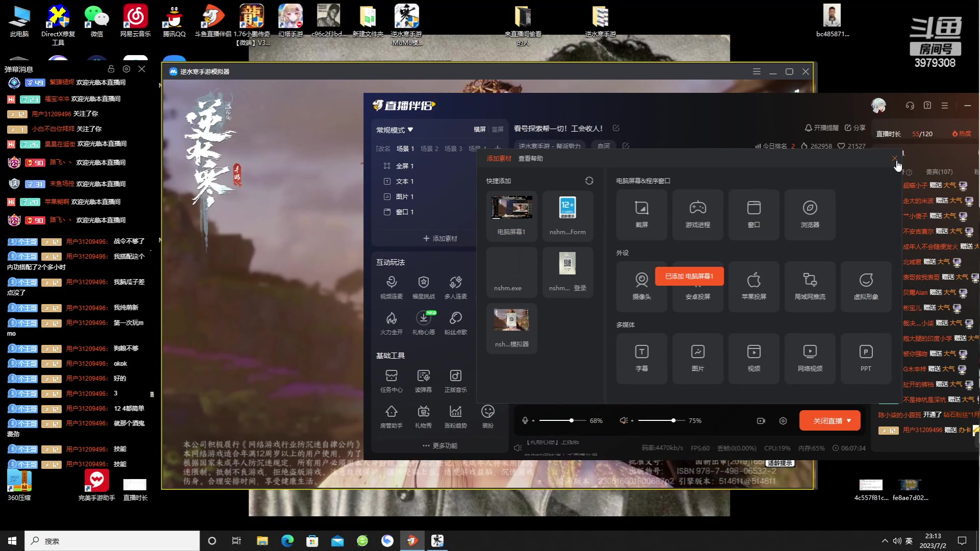Screen dimensions: 980x551
Task: Select the 局域网推流 LAN stream source
Action: click(810, 286)
